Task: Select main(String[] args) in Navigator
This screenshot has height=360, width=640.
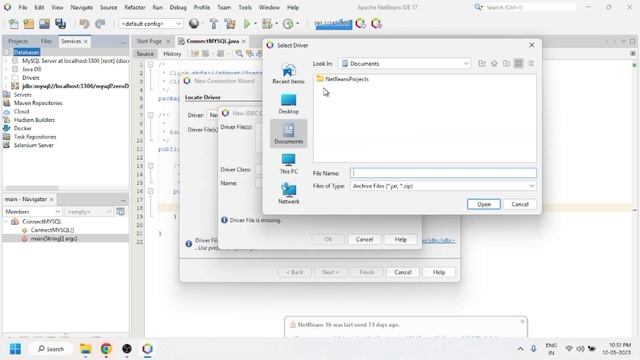Action: tap(54, 238)
